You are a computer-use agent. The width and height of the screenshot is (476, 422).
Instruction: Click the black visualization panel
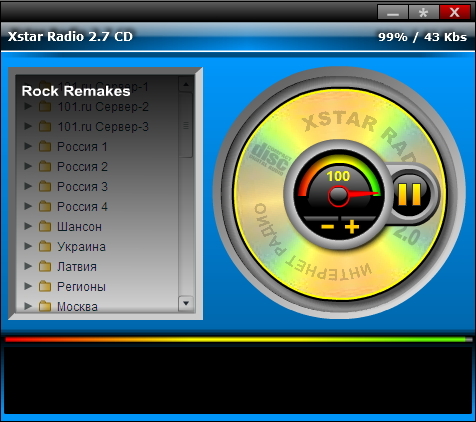pyautogui.click(x=238, y=380)
